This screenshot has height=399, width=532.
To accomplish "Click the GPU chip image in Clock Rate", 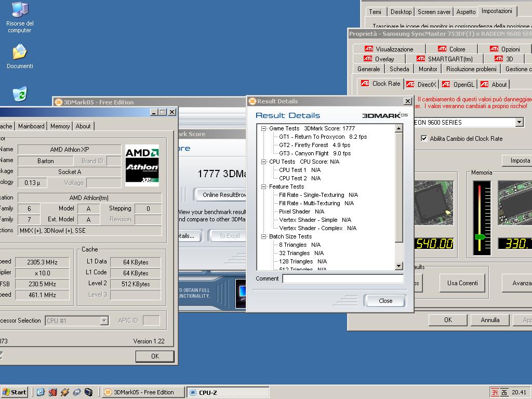I will coord(434,203).
